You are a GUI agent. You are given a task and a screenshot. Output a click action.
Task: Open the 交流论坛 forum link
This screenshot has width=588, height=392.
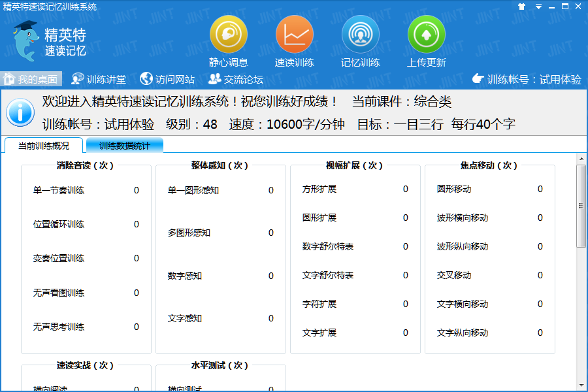click(x=236, y=79)
